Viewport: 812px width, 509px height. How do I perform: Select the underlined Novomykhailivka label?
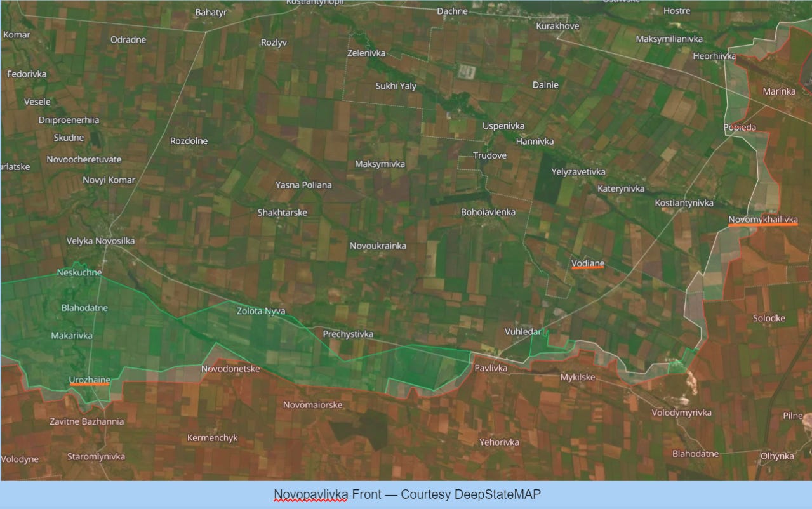point(762,220)
